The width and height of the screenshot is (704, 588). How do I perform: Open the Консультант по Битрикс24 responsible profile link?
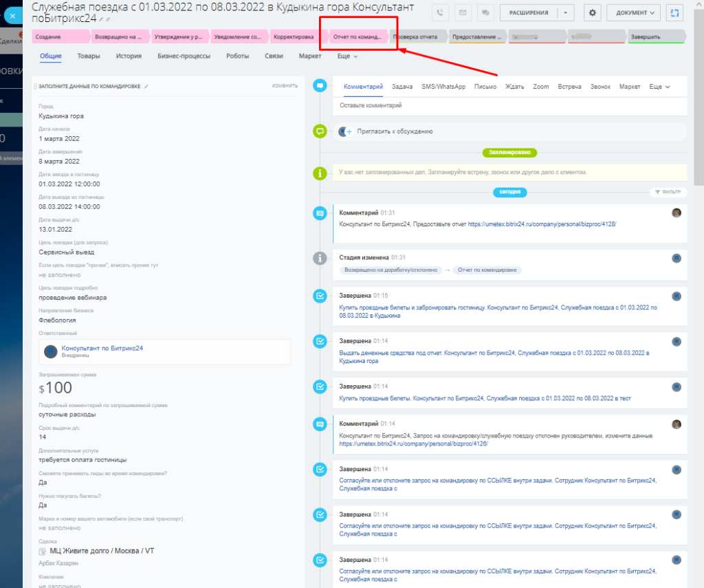(x=102, y=348)
